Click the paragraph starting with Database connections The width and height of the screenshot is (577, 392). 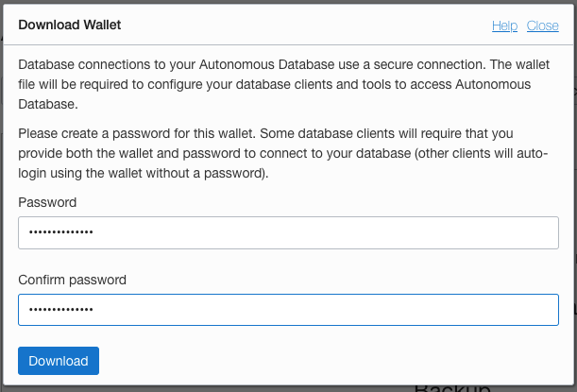click(x=283, y=84)
